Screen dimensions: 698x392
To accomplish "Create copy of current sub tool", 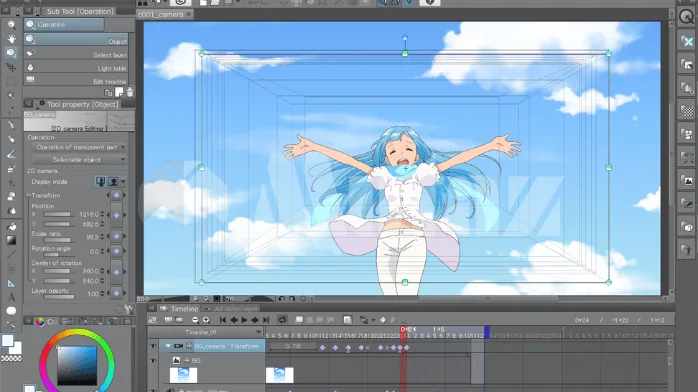I will pyautogui.click(x=119, y=92).
